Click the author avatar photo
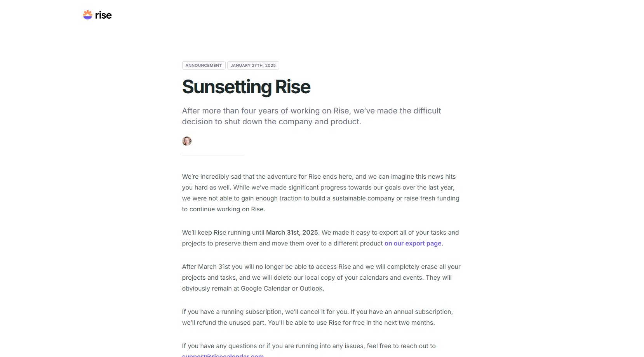Viewport: 644px width, 357px height. click(187, 141)
